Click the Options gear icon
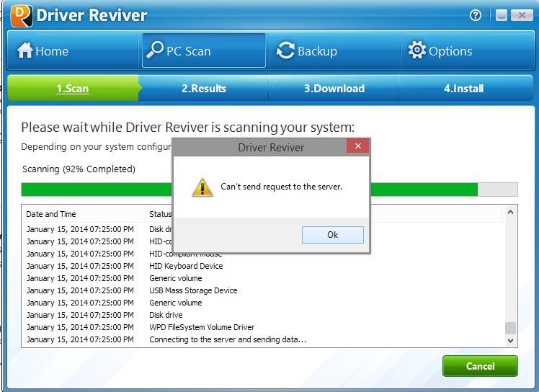Viewport: 539px width, 392px height. pos(417,50)
